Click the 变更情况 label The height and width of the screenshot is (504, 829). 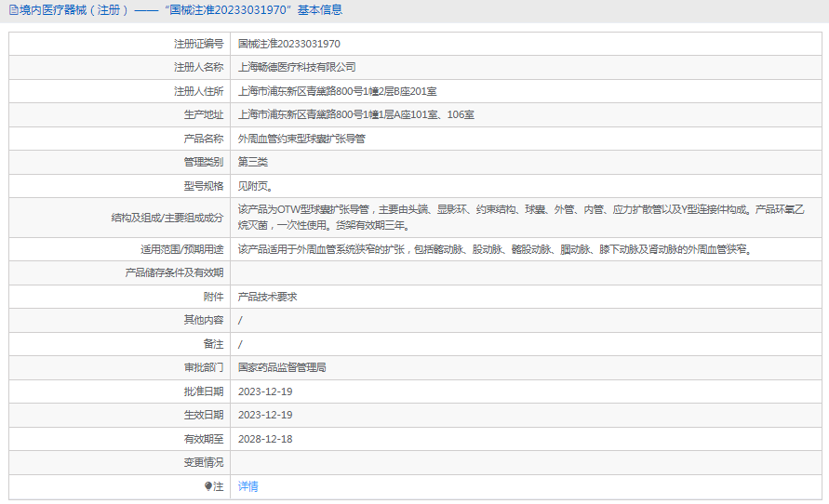[x=204, y=462]
